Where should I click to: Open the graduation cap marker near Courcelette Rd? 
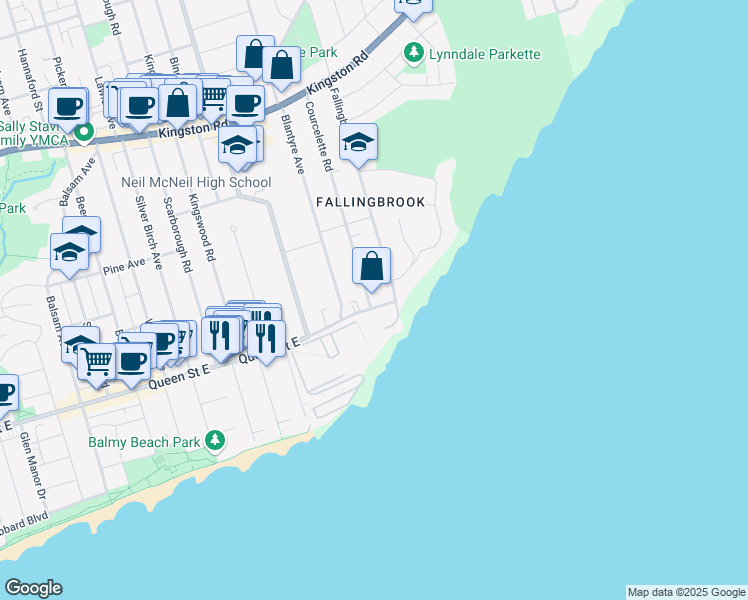(x=358, y=145)
